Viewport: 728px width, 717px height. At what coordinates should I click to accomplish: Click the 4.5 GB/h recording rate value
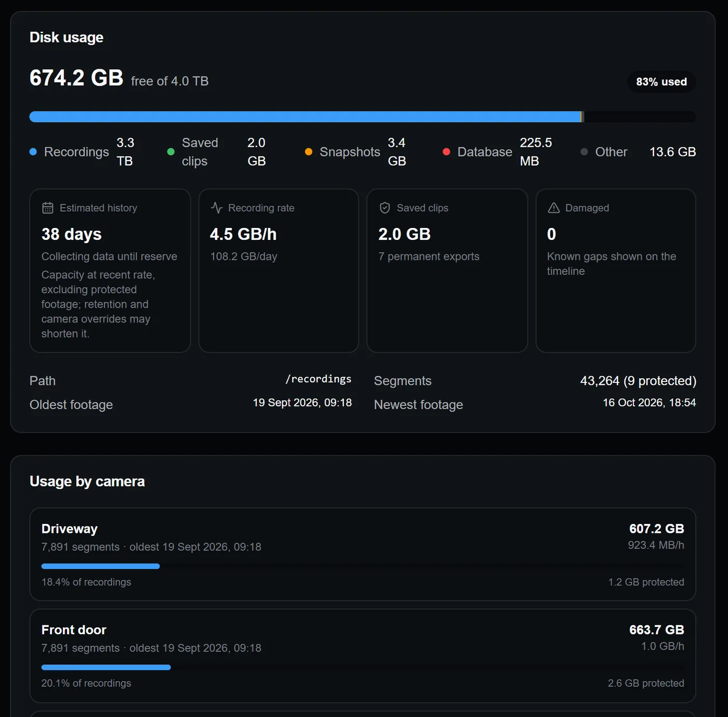(243, 234)
